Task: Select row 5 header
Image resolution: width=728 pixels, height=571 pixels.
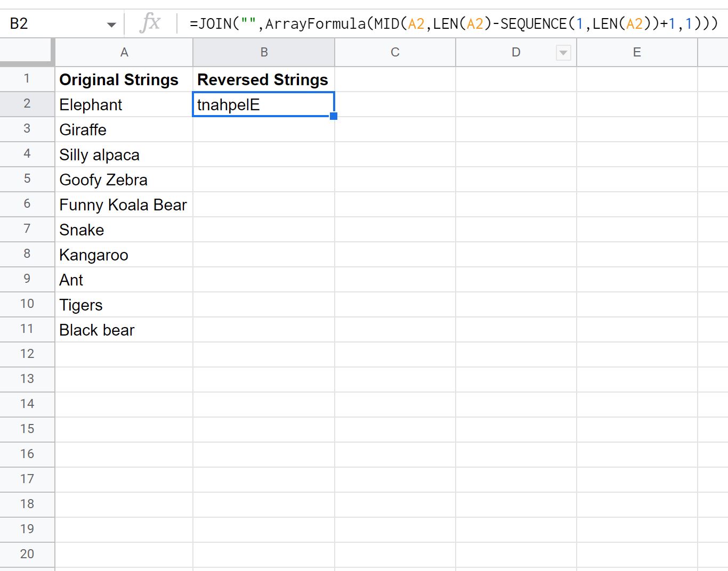Action: coord(27,179)
